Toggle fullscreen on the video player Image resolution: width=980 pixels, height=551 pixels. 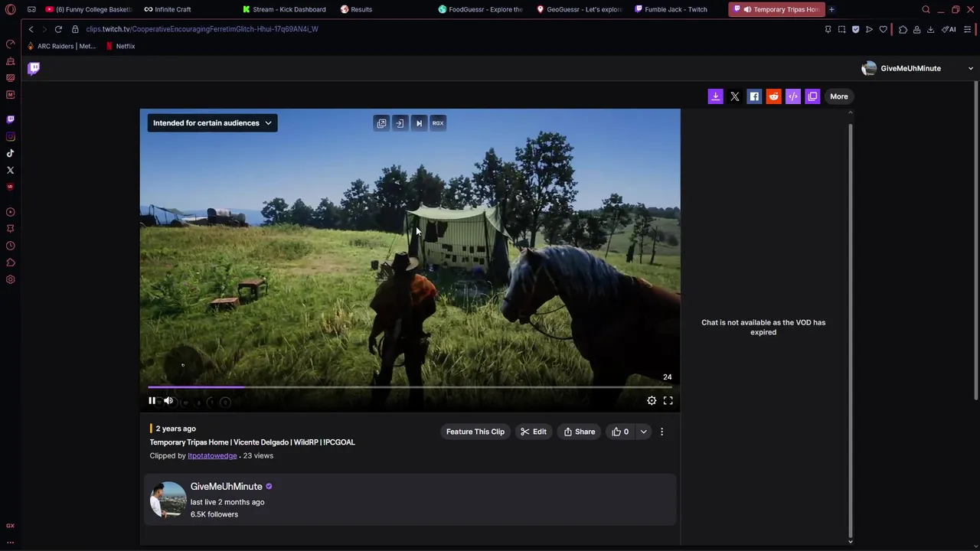(668, 400)
